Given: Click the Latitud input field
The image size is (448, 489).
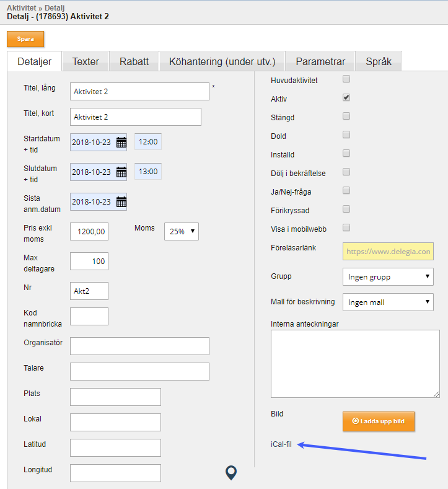Looking at the screenshot, I should click(x=115, y=447).
